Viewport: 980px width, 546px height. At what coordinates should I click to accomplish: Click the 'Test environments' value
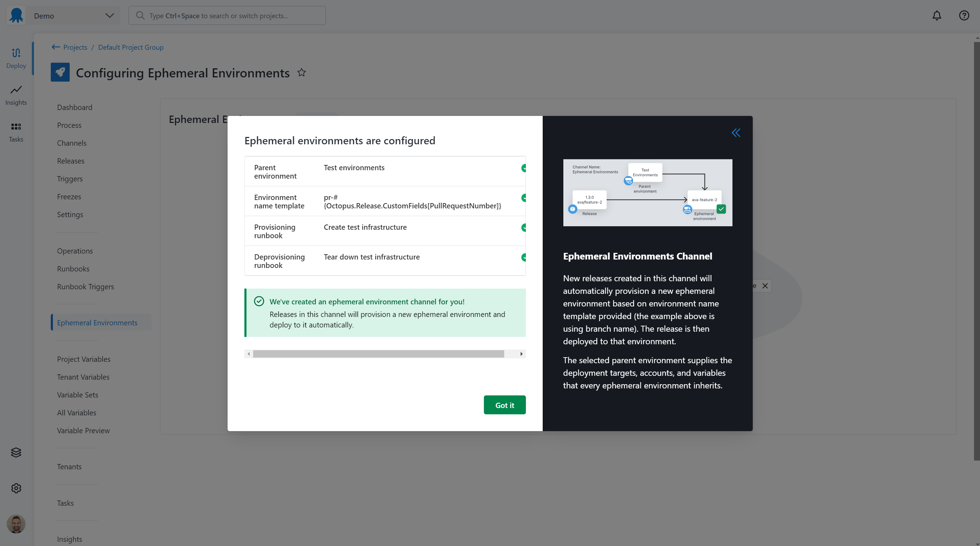point(354,168)
